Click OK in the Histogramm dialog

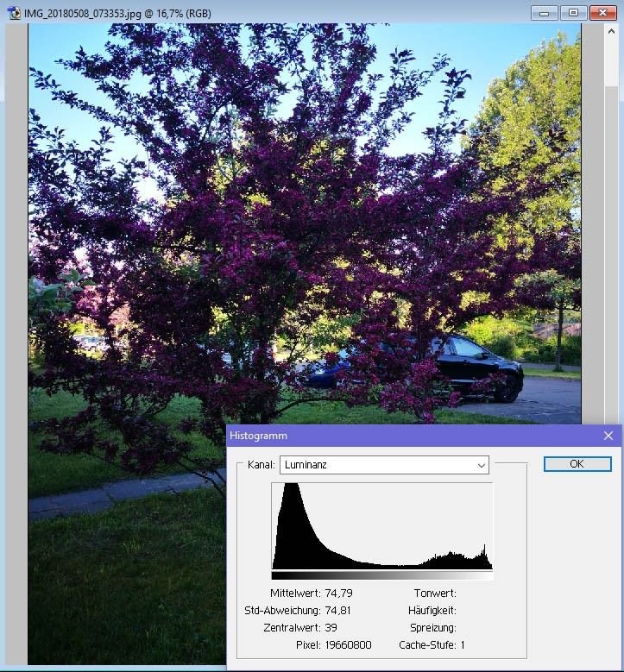click(x=577, y=464)
